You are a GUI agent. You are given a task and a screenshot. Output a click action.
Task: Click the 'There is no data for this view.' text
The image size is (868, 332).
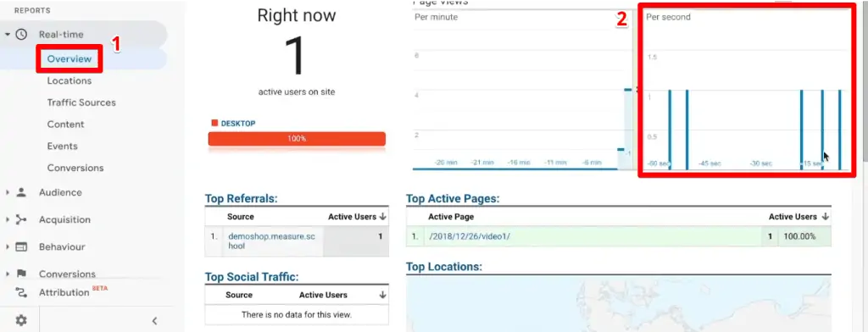(x=297, y=315)
